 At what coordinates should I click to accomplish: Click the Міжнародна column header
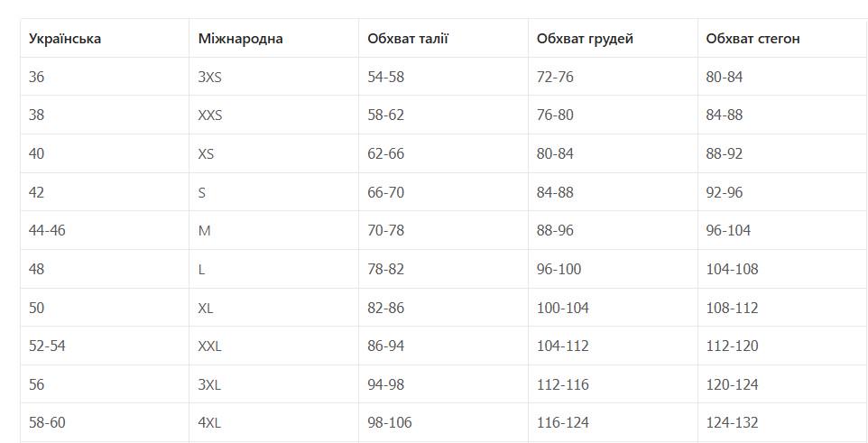point(240,39)
